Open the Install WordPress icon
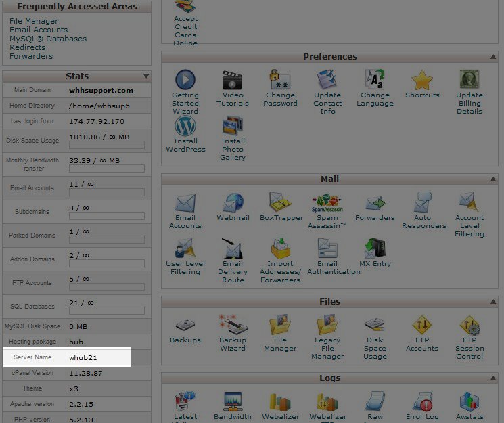Viewport: 504px width, 423px height. pyautogui.click(x=185, y=126)
